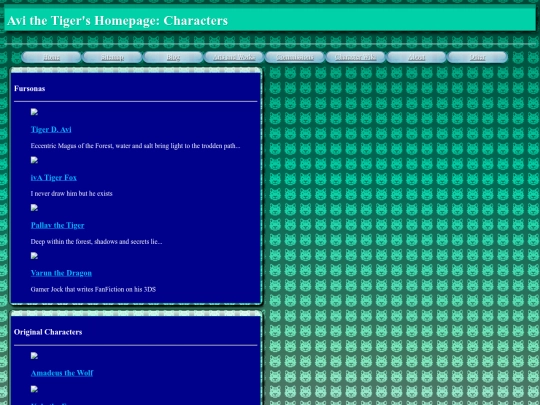Click broken image above Varun the Dragon
The image size is (540, 405).
click(x=34, y=256)
